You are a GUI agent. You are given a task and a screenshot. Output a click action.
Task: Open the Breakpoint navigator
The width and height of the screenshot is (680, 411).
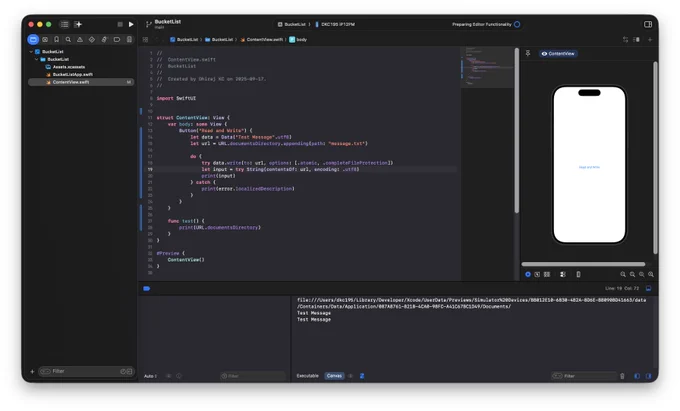117,39
